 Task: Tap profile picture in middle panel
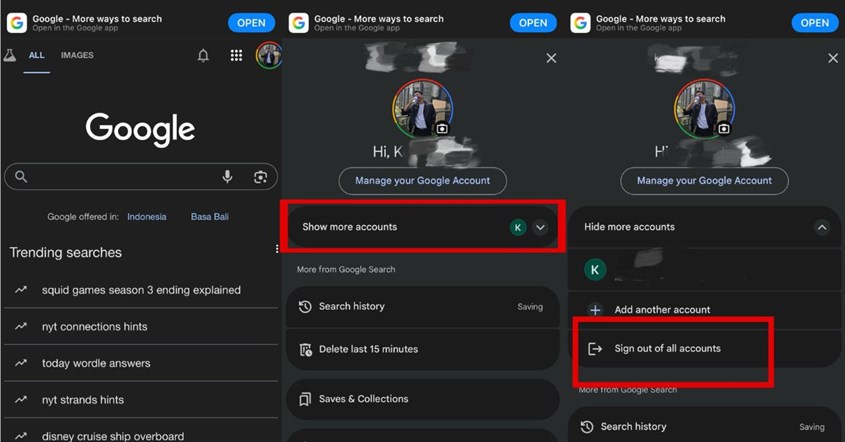(422, 109)
